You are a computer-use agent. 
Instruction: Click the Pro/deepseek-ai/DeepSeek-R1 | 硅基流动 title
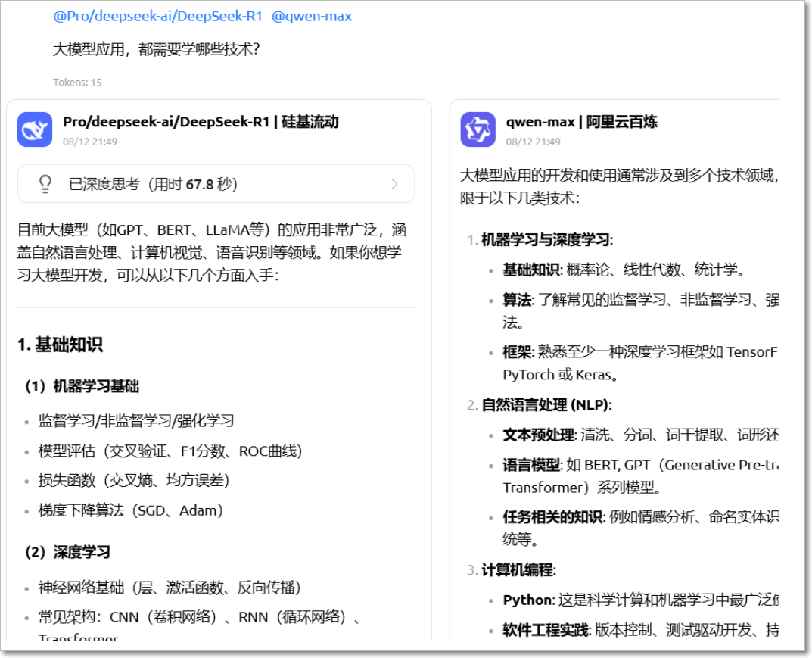tap(201, 122)
